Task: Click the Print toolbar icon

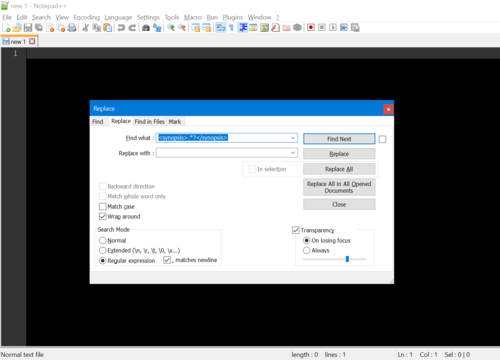Action: pyautogui.click(x=72, y=28)
